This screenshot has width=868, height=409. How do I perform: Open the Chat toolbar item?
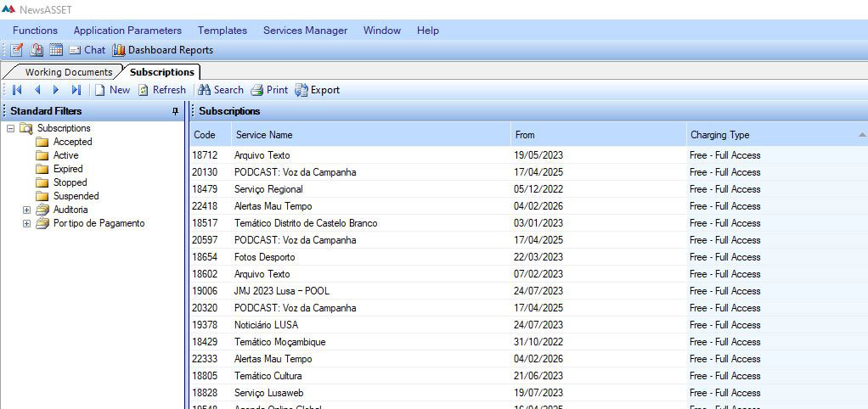point(87,50)
